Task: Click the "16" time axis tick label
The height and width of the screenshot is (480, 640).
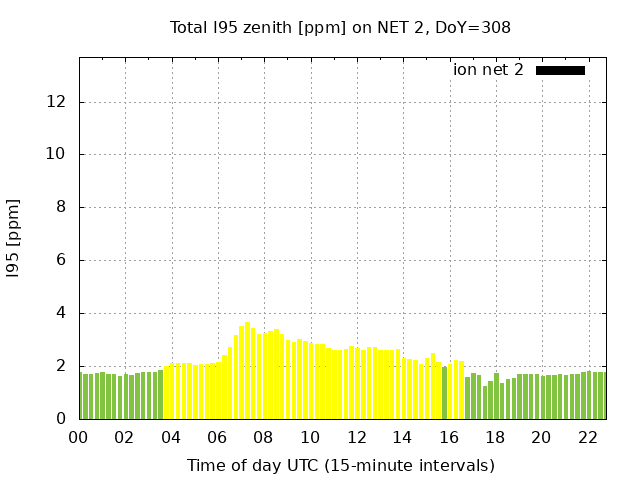Action: (448, 437)
